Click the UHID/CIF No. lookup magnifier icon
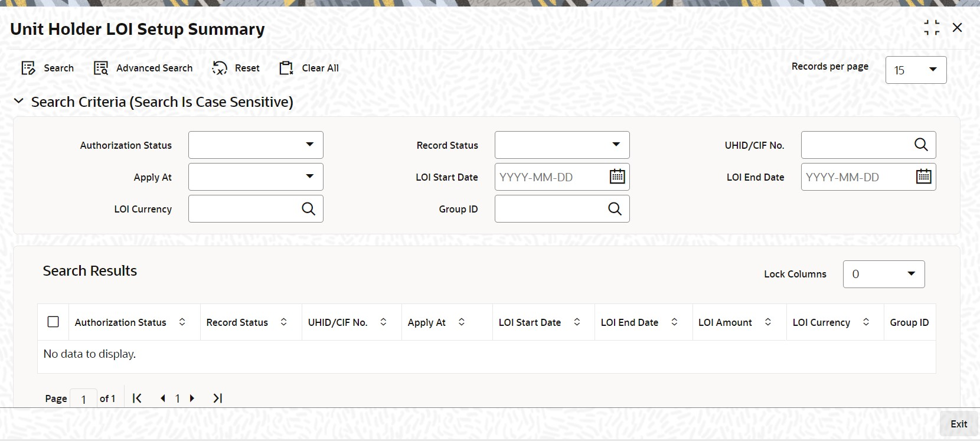Viewport: 980px width, 441px height. click(x=921, y=145)
